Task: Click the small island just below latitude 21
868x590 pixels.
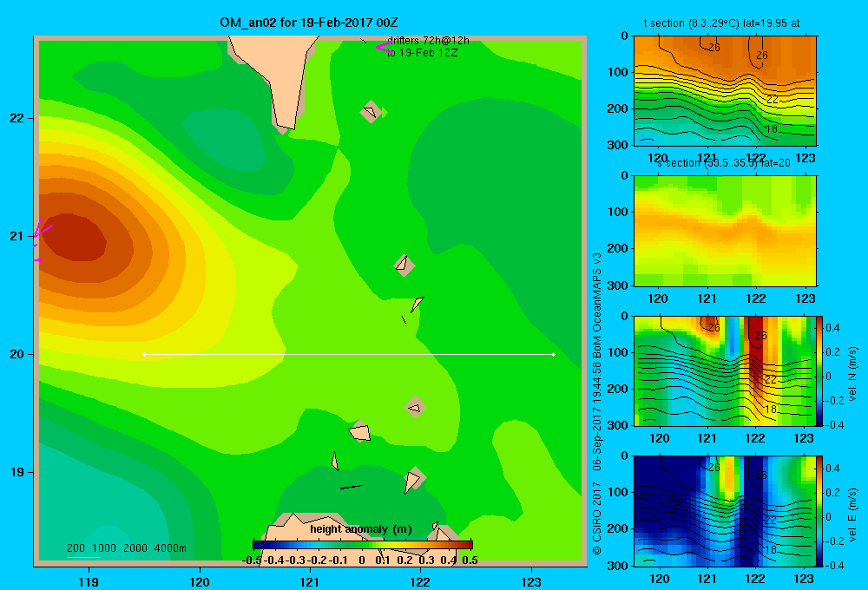Action: (x=404, y=265)
